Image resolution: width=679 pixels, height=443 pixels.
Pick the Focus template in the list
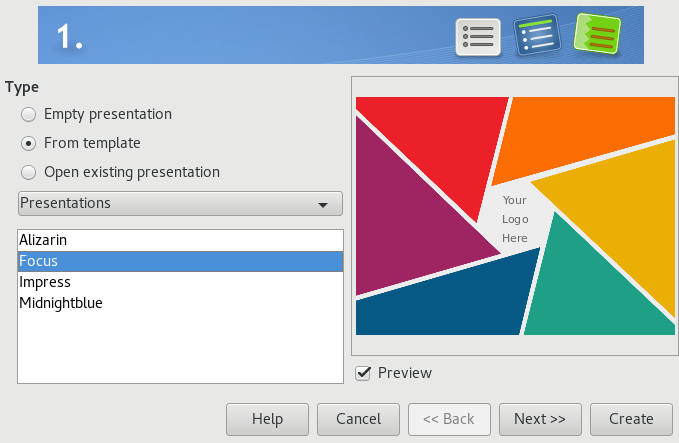click(x=38, y=262)
